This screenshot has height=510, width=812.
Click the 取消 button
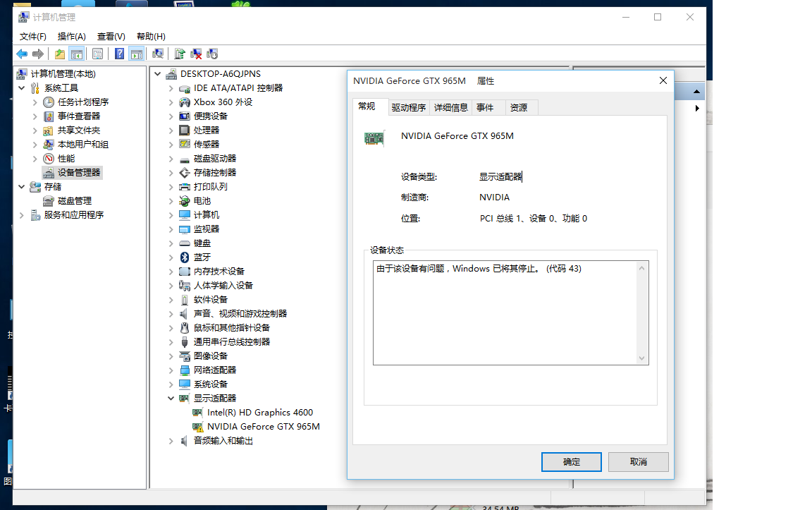point(638,462)
